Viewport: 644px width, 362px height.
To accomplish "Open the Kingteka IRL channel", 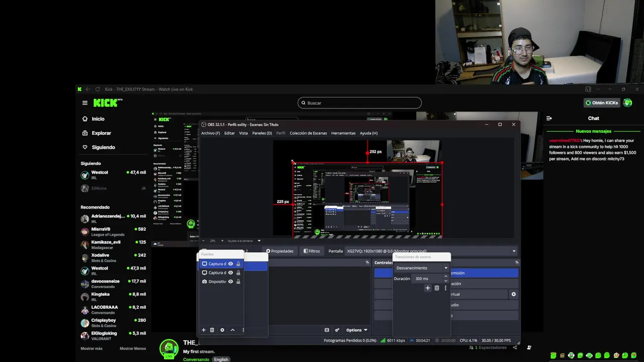I will click(113, 297).
